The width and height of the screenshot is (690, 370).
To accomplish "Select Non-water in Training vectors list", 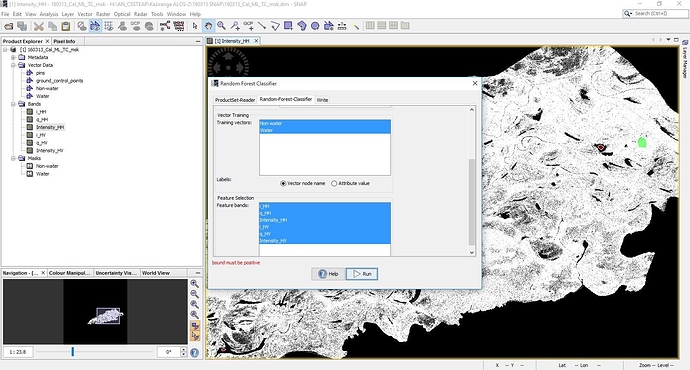I will pyautogui.click(x=325, y=123).
